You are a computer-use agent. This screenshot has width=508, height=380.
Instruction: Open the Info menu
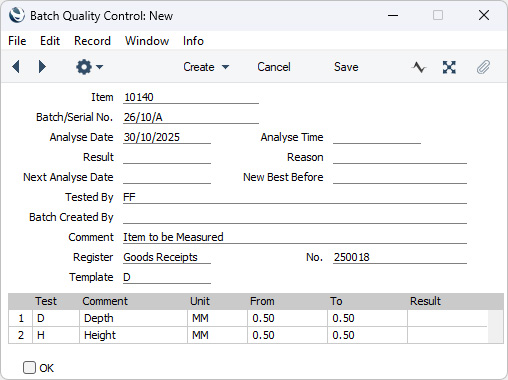(193, 41)
